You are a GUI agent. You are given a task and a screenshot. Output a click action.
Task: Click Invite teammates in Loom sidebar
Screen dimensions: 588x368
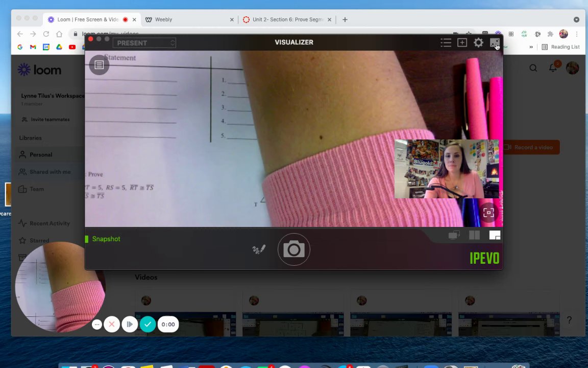click(46, 120)
